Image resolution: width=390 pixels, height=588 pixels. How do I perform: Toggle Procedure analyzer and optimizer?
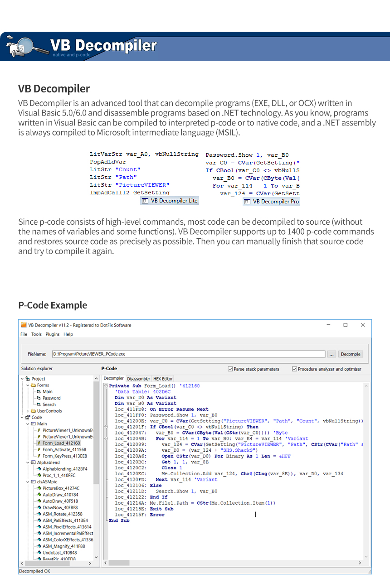tap(294, 368)
